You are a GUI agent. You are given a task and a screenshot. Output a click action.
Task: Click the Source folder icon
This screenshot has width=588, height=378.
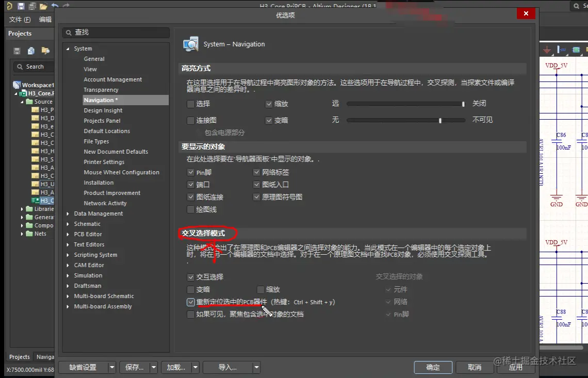click(x=29, y=102)
